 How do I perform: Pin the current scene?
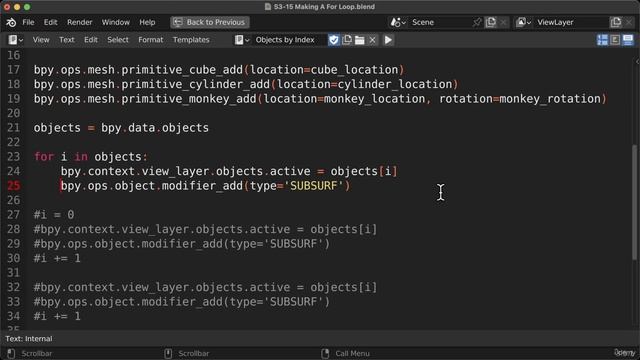(x=477, y=22)
